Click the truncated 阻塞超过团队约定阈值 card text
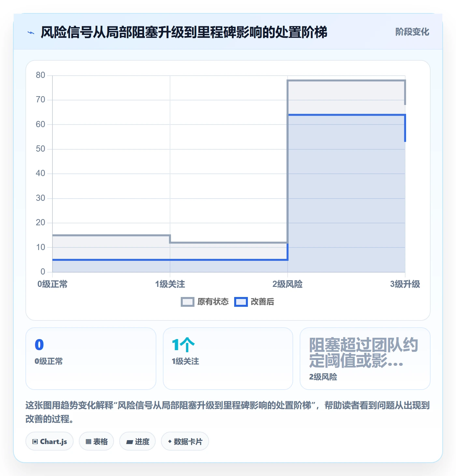This screenshot has width=456, height=476. click(363, 353)
